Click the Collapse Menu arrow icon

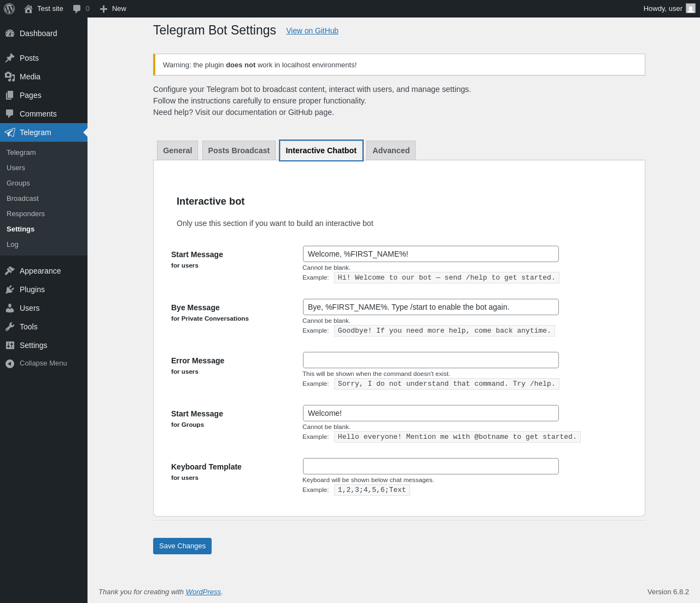pos(10,363)
